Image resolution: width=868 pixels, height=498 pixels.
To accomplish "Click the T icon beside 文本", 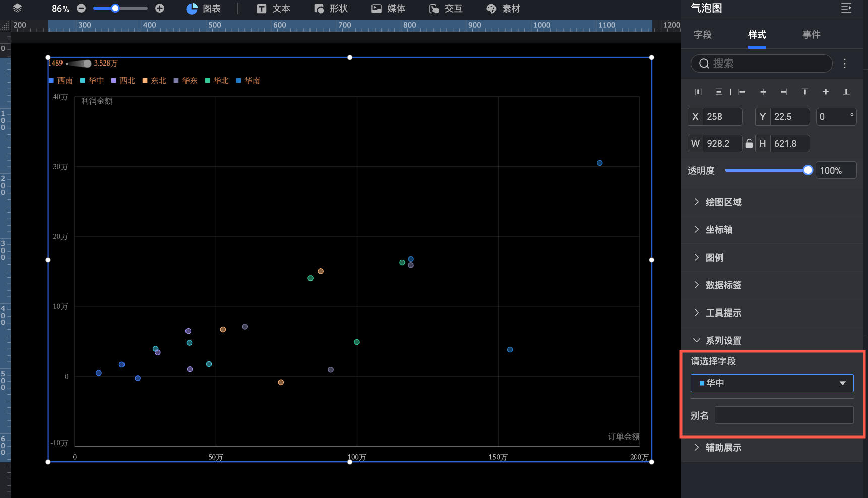I will (261, 9).
